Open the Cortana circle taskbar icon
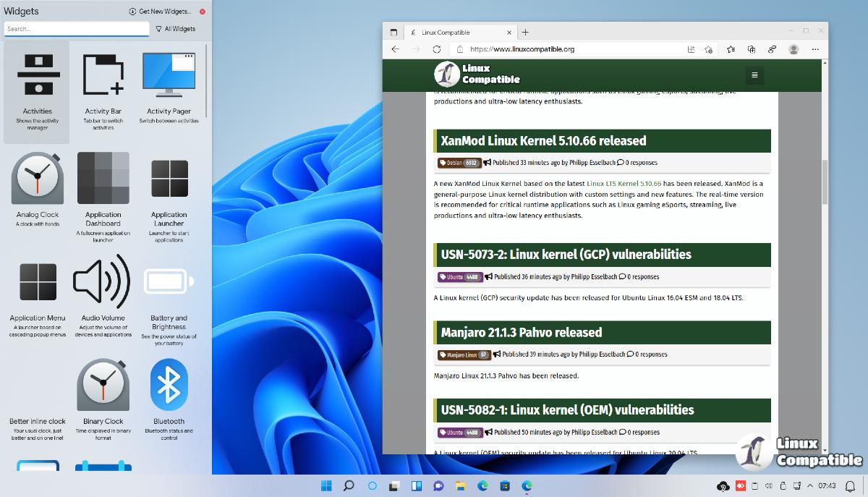This screenshot has height=497, width=868. pyautogui.click(x=373, y=485)
